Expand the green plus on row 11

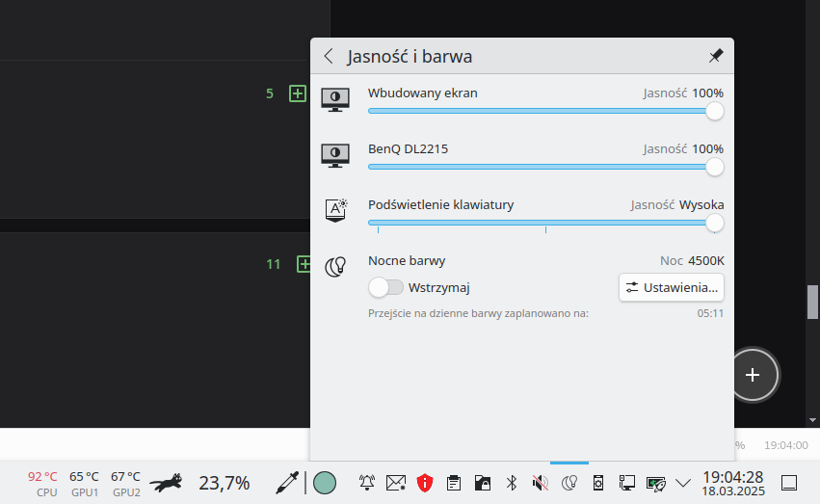pyautogui.click(x=304, y=264)
